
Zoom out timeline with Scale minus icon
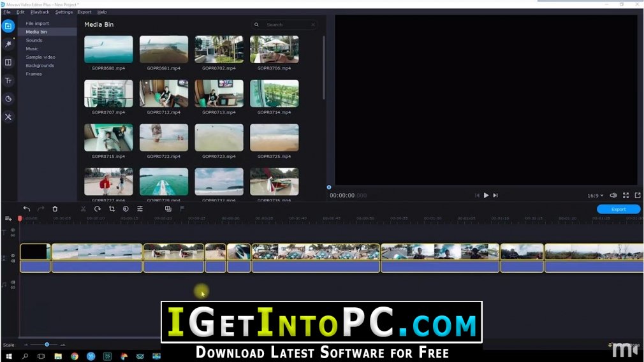coord(26,345)
